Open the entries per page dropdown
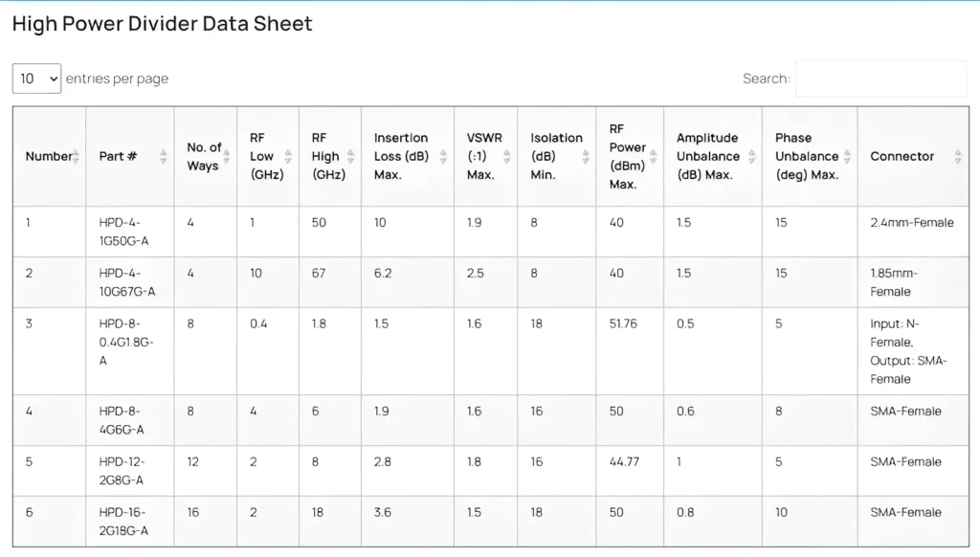Viewport: 980px width, 557px height. click(x=37, y=78)
